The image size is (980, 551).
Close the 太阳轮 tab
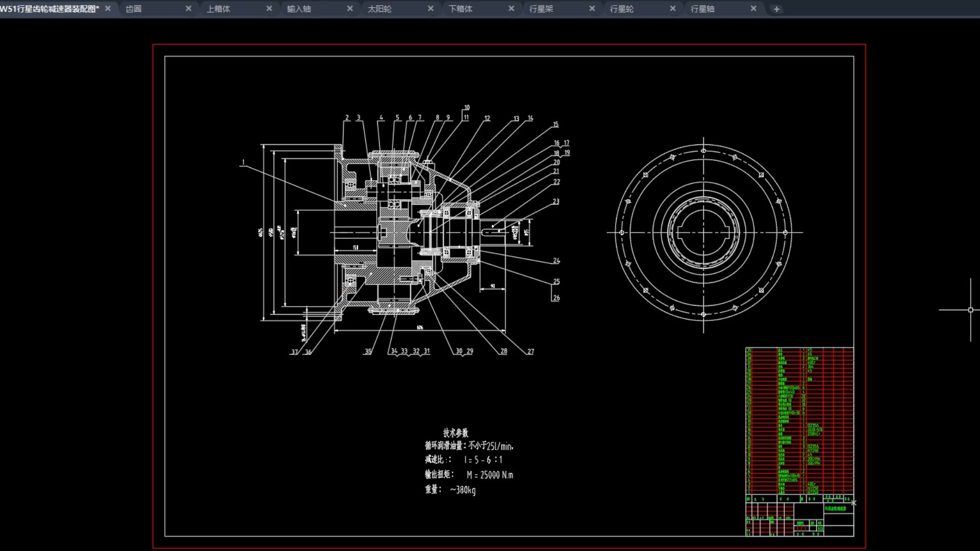coord(430,9)
